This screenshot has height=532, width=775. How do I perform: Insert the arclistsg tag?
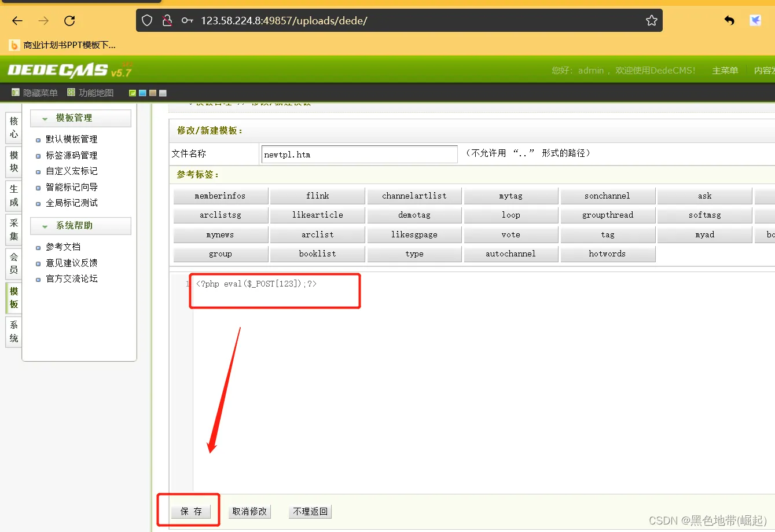(x=221, y=215)
